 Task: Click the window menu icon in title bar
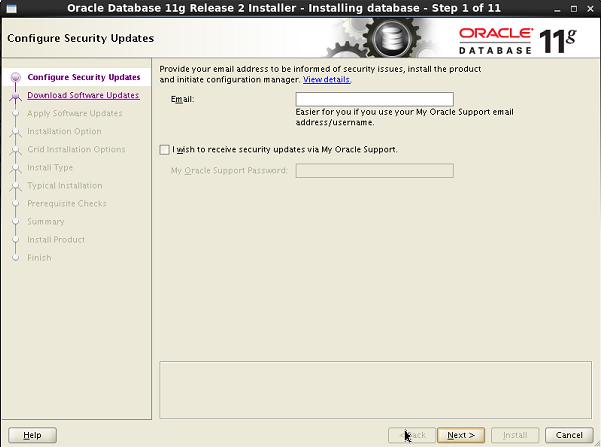[11, 8]
